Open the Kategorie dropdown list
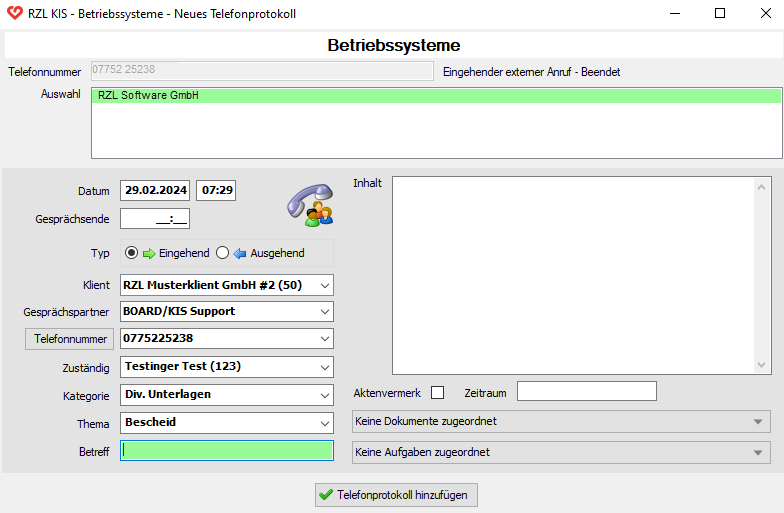Image resolution: width=784 pixels, height=513 pixels. tap(322, 395)
